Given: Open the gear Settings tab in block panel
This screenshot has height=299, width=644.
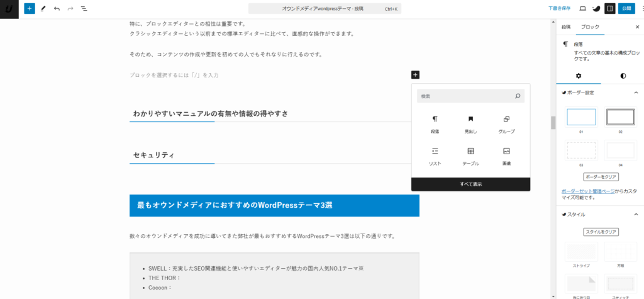Looking at the screenshot, I should coord(579,76).
